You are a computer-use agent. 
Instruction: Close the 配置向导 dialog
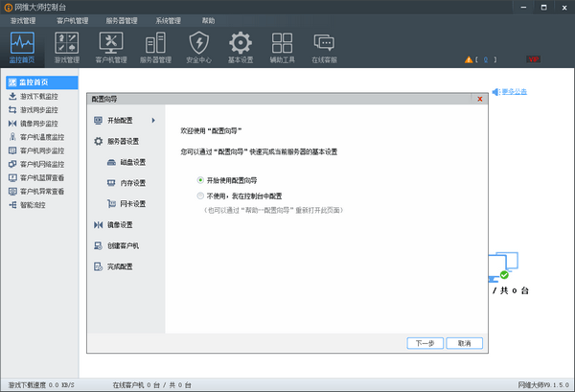[479, 99]
